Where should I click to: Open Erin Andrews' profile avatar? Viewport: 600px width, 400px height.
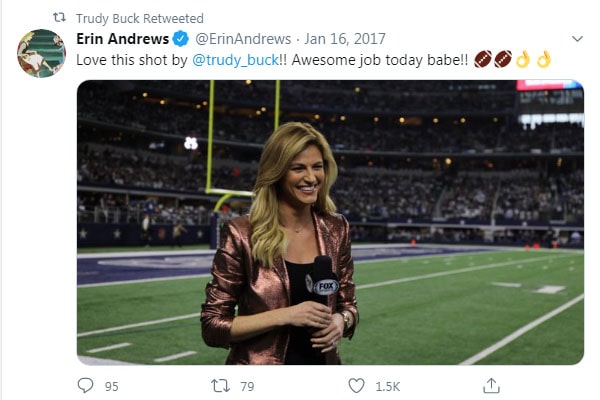[x=41, y=53]
